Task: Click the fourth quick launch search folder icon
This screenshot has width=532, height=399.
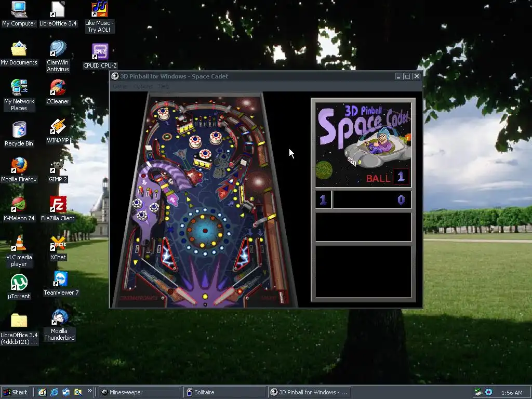Action: [78, 392]
